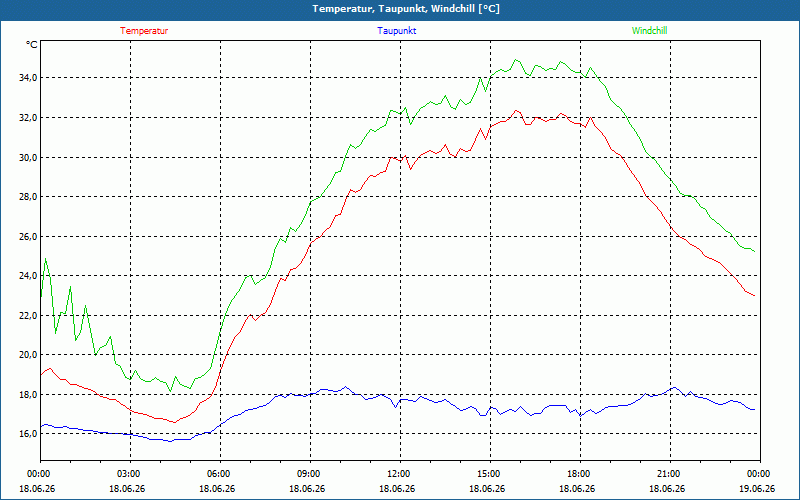Viewport: 800px width, 500px height.
Task: Click the 18,0 y-axis value
Action: (28, 394)
